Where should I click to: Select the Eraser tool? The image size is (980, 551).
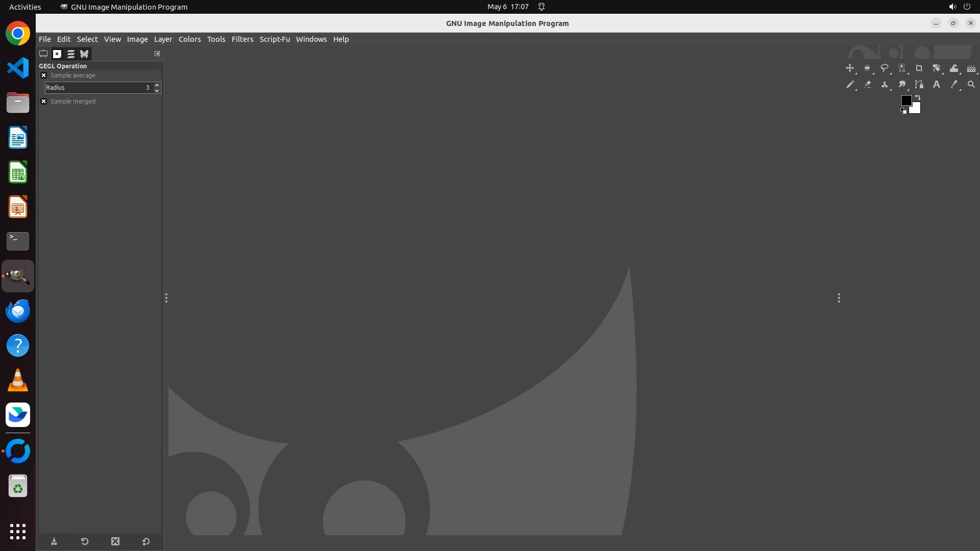867,85
